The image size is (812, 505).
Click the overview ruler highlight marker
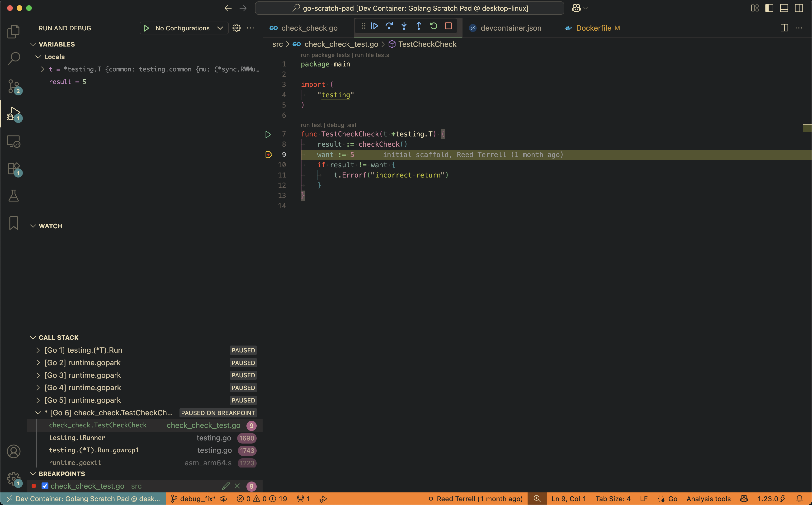coord(807,128)
